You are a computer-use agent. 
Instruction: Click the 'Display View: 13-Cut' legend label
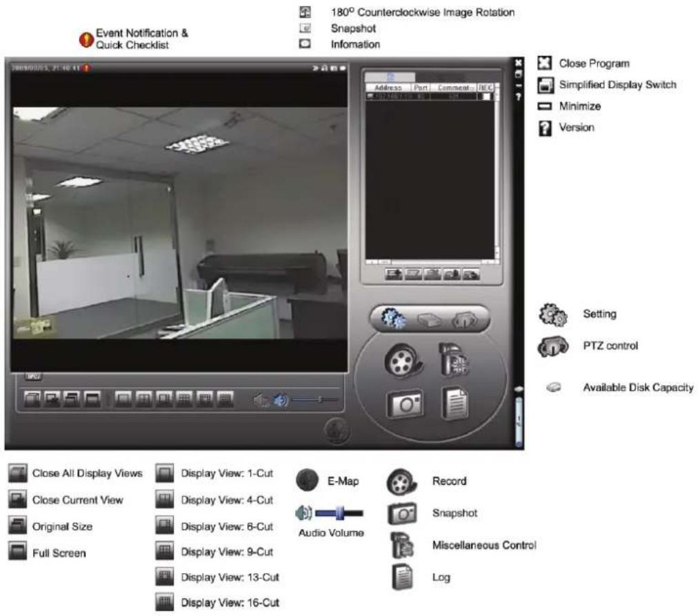[230, 577]
